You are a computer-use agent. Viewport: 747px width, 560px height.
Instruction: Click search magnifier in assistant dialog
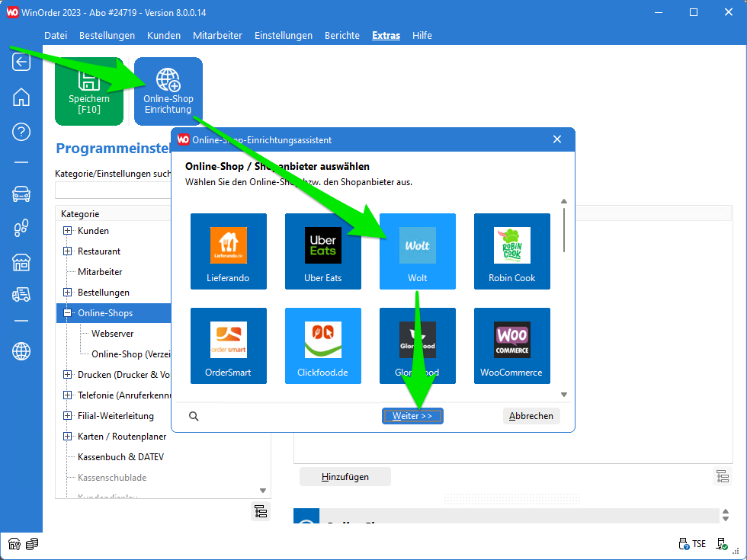[x=194, y=416]
